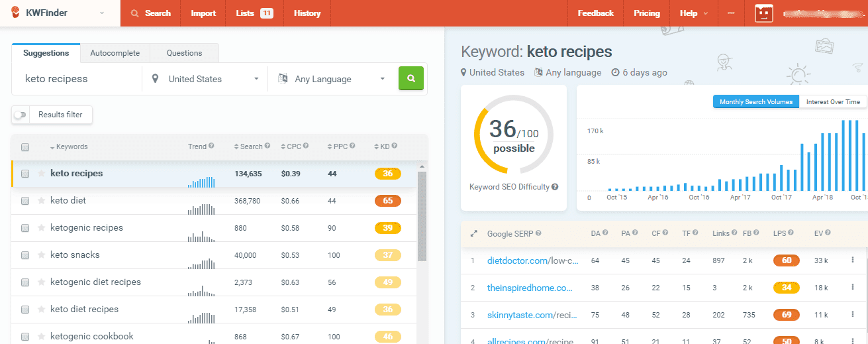
Task: Open skinnytaste.com SERP result link
Action: point(534,315)
